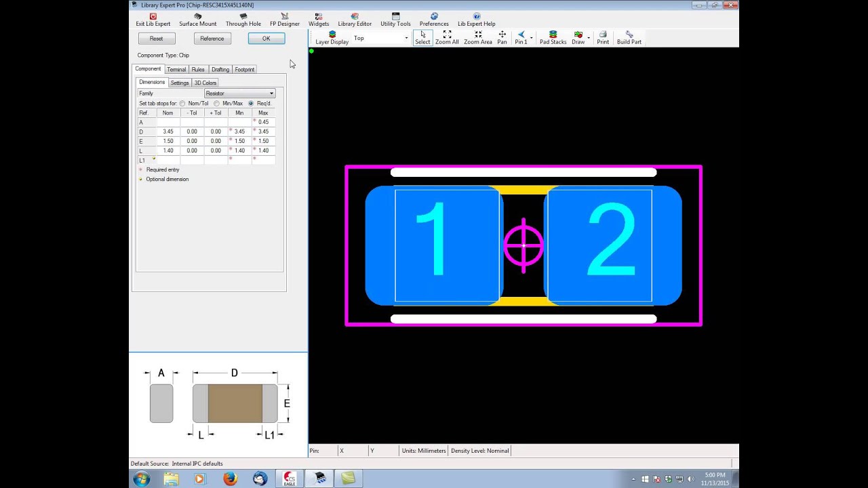
Task: Switch to the Component tab
Action: coord(148,69)
